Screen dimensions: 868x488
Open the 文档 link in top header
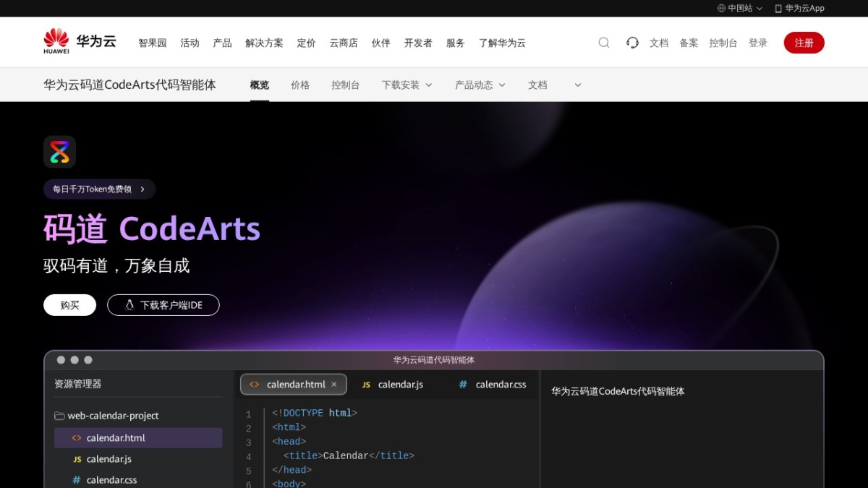pos(659,43)
